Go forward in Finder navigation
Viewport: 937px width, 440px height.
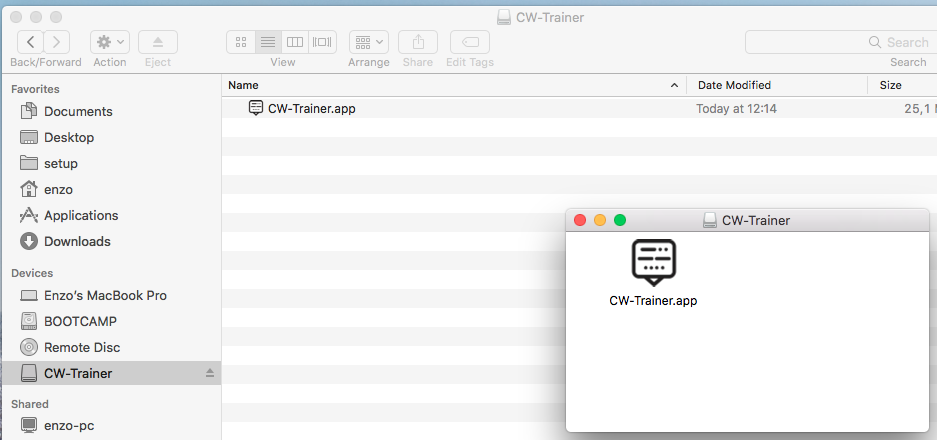pos(57,42)
